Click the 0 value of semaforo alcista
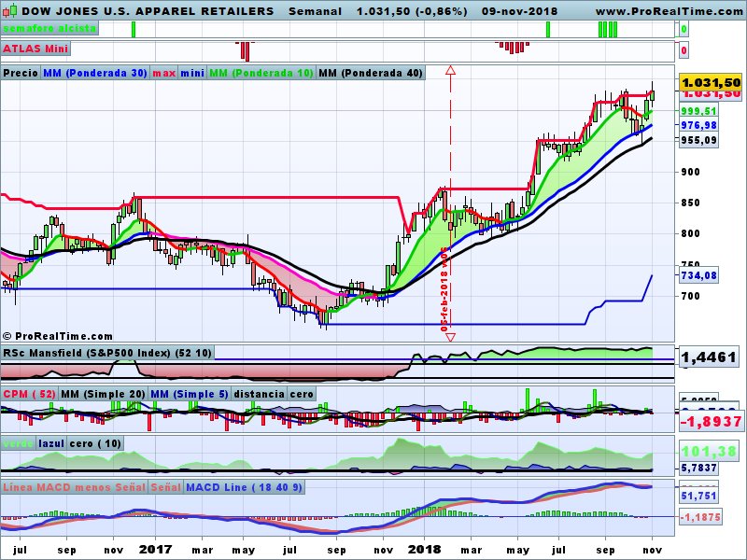The width and height of the screenshot is (747, 560). point(684,30)
